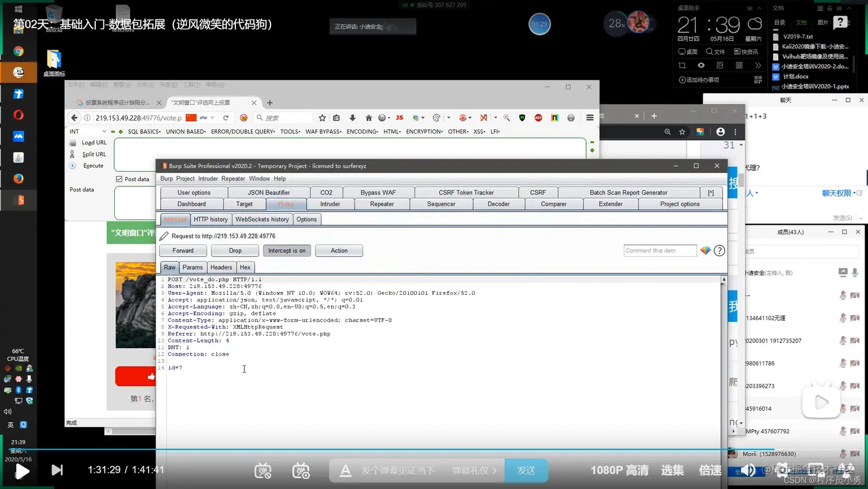Expand the ERROR/DOUBLE QUERY dropdown

tap(243, 132)
